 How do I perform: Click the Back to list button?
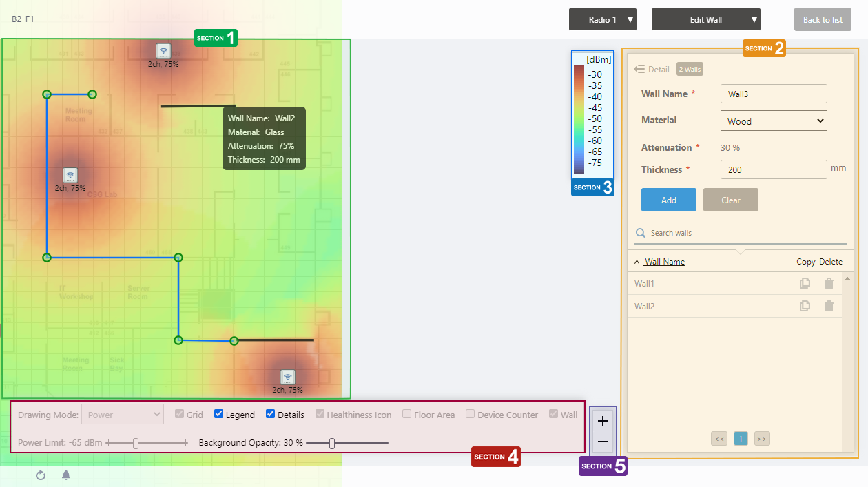coord(823,20)
